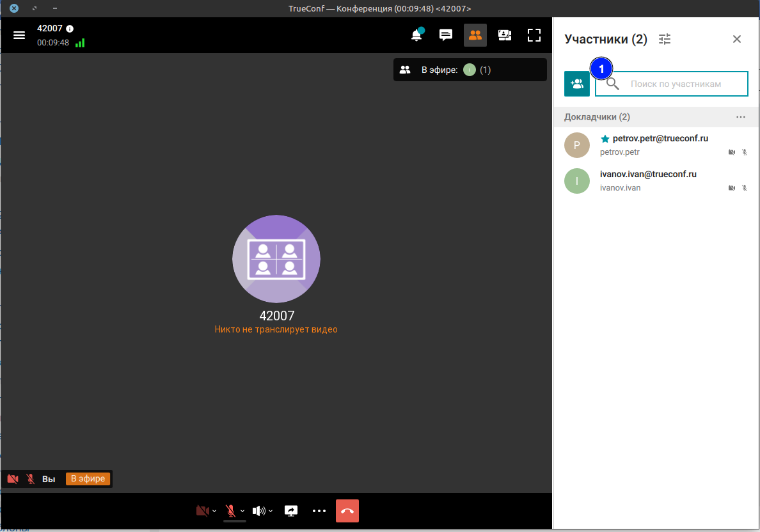
Task: Click the title bar restore-size icon
Action: click(x=35, y=8)
